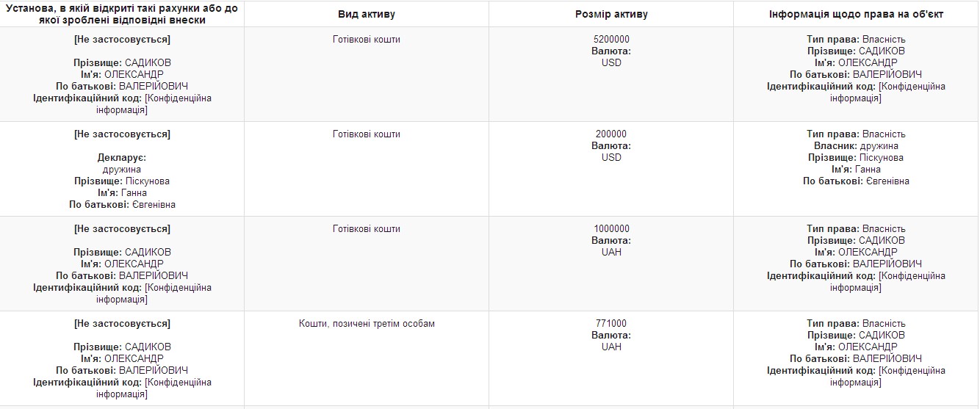Click '[Не застосовується]' in the 1000000 row
Screen dimensions: 980x409
122,228
